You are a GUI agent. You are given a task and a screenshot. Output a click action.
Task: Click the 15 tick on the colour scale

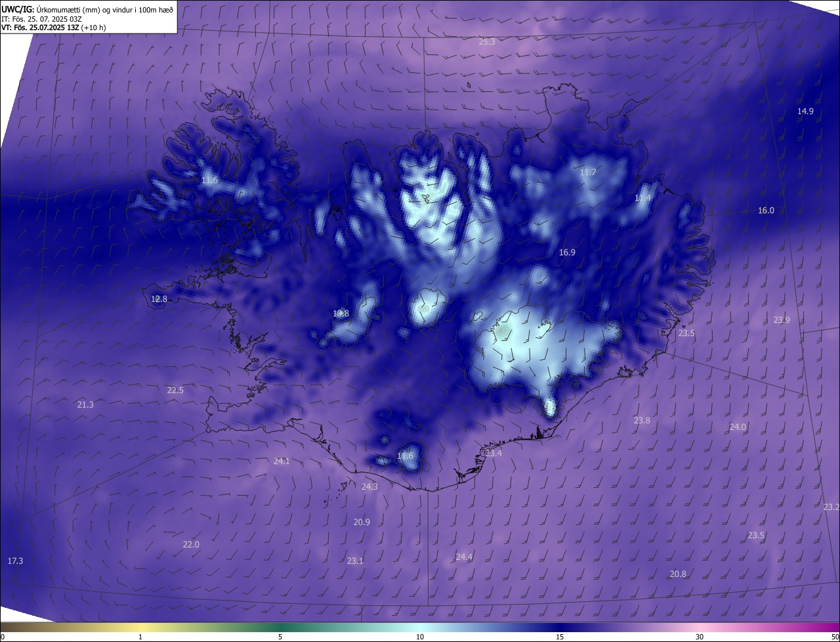point(560,637)
